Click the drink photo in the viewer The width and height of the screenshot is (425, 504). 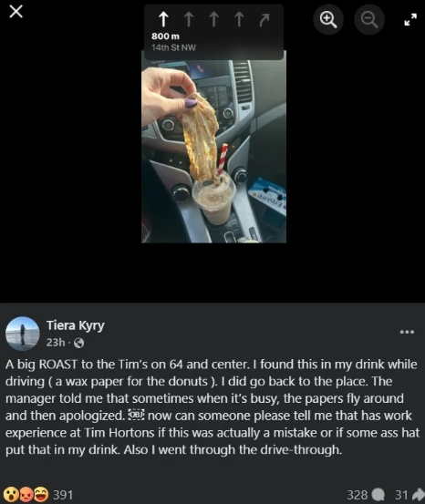pos(213,147)
